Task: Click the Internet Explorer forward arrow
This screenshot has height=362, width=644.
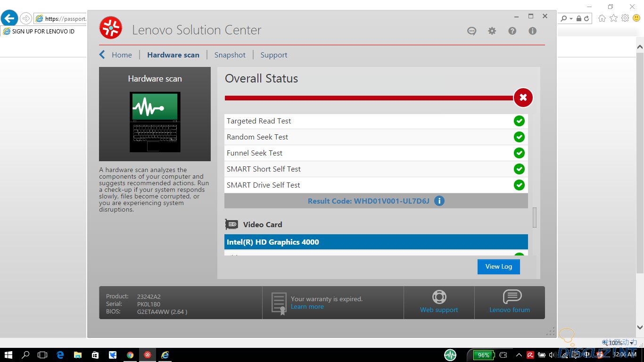Action: click(x=26, y=18)
